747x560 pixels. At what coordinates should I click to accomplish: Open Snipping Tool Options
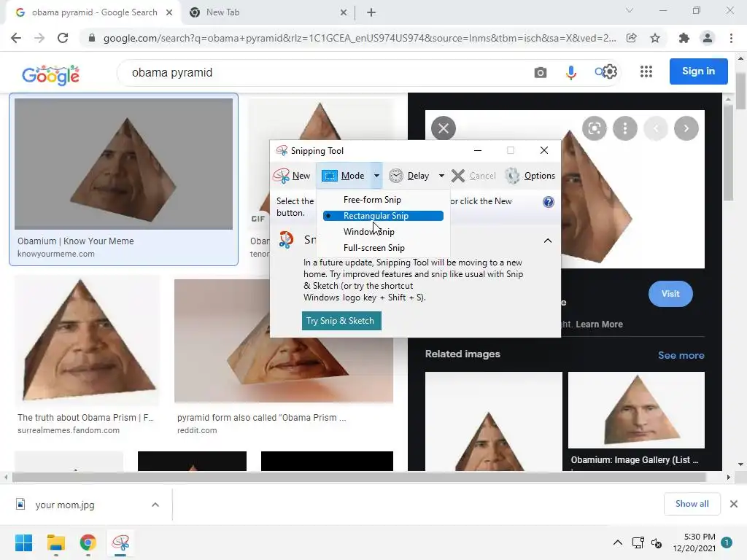tap(530, 176)
